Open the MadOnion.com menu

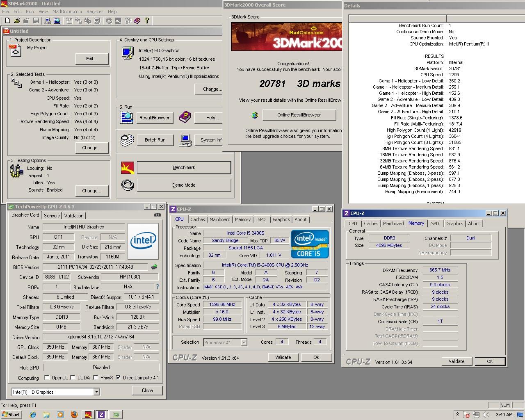point(67,11)
